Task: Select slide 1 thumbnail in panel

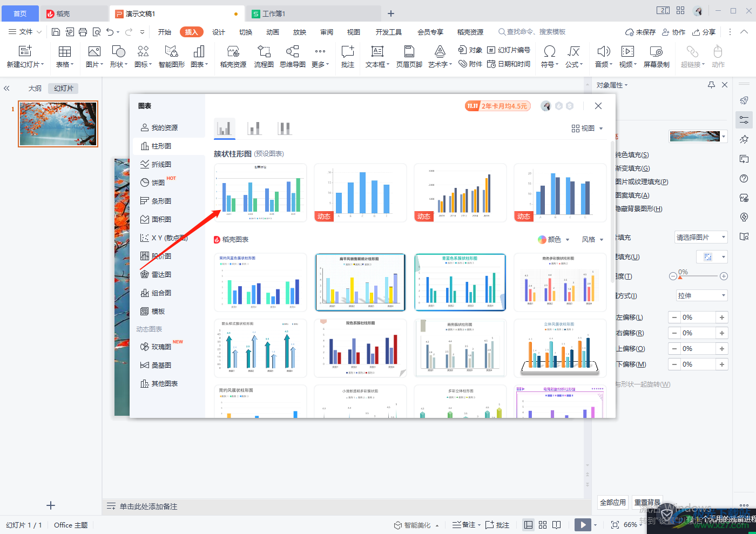Action: coord(58,124)
